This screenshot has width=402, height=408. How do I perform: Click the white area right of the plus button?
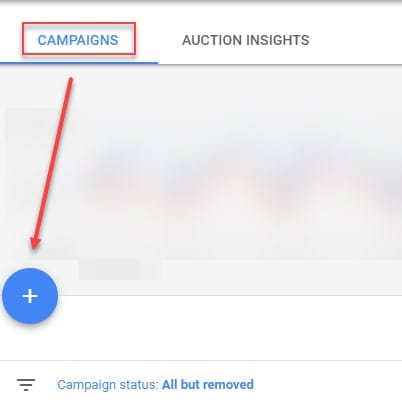230,327
